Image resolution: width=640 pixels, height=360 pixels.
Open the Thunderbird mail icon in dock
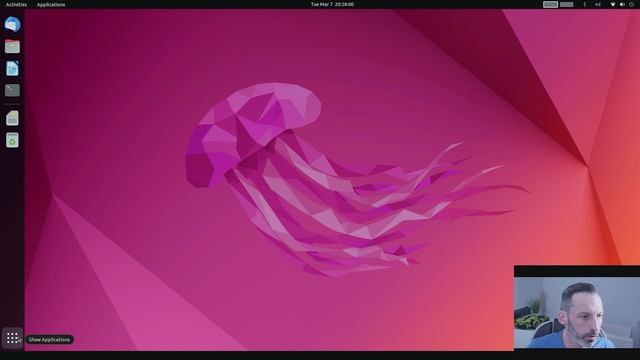pos(12,24)
